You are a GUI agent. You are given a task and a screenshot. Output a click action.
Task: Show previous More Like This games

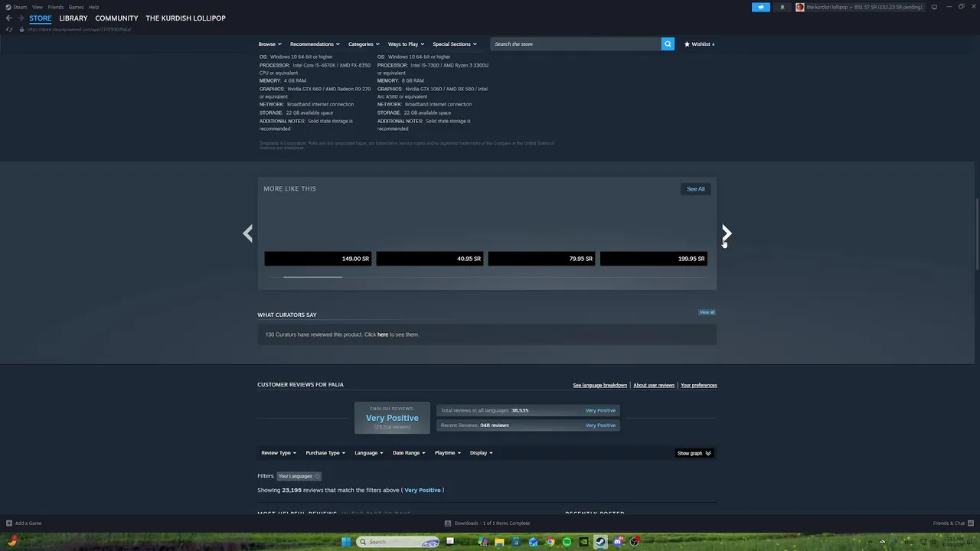[x=247, y=233]
